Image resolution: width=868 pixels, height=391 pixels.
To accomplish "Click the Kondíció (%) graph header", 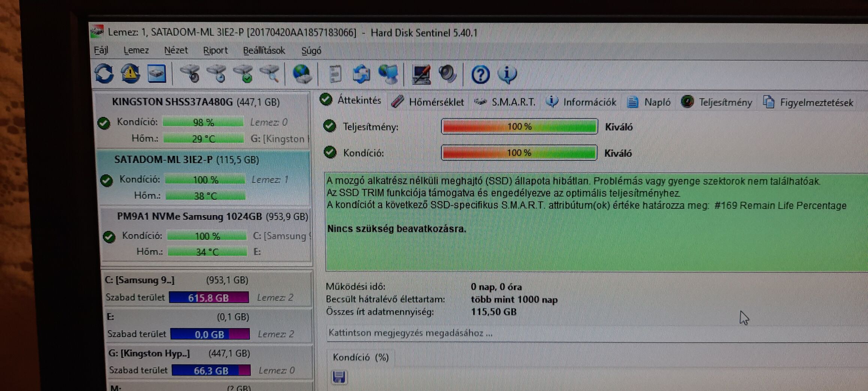I will [361, 357].
